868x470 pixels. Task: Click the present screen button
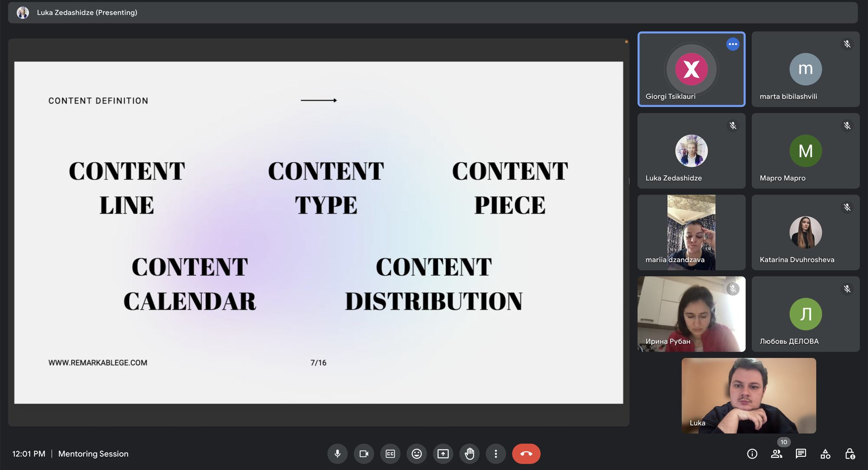tap(443, 454)
